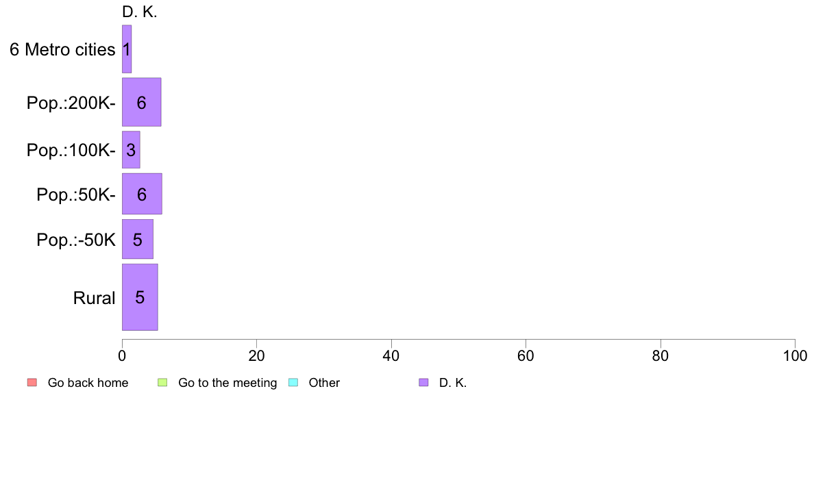Click the Rural bar showing 5
Image resolution: width=814 pixels, height=504 pixels.
[x=140, y=297]
